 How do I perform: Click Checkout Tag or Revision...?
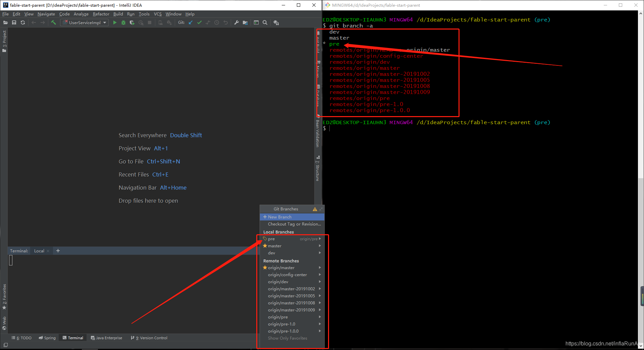point(292,224)
